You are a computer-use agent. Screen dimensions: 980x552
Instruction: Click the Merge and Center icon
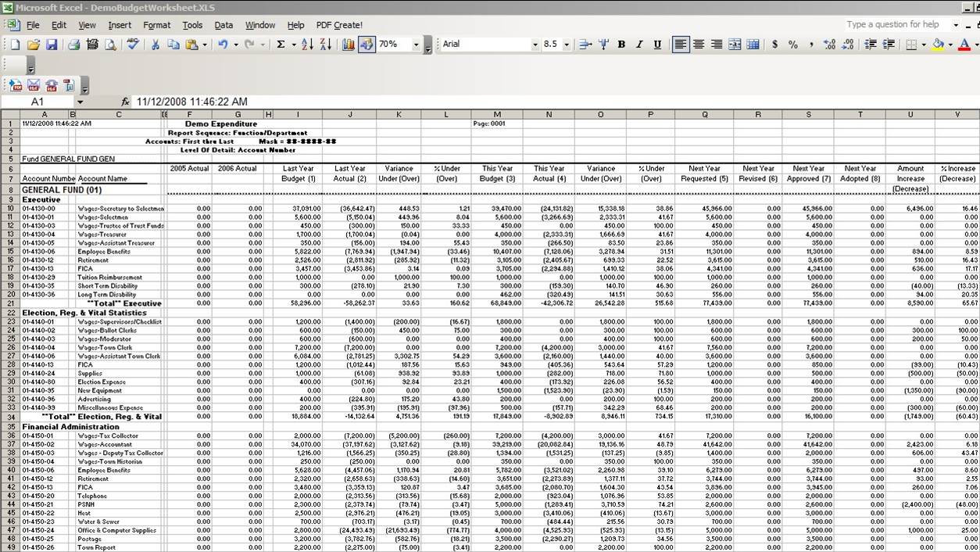click(x=735, y=45)
